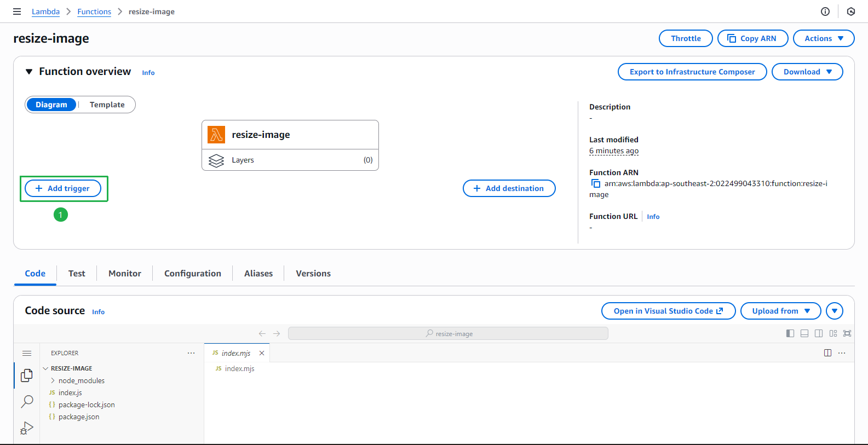Image resolution: width=868 pixels, height=445 pixels.
Task: Open the Configuration tab
Action: click(x=193, y=273)
